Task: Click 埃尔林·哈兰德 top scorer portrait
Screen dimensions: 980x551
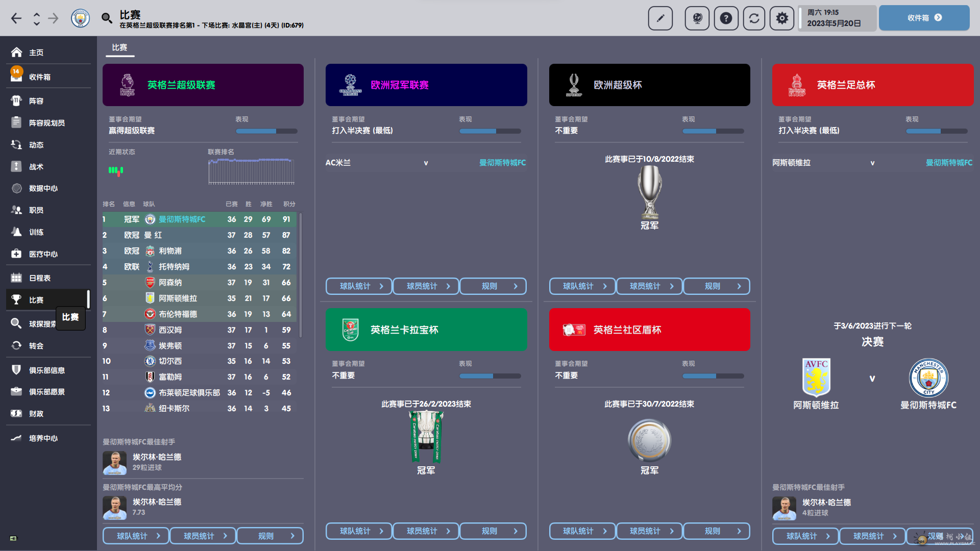Action: click(115, 463)
